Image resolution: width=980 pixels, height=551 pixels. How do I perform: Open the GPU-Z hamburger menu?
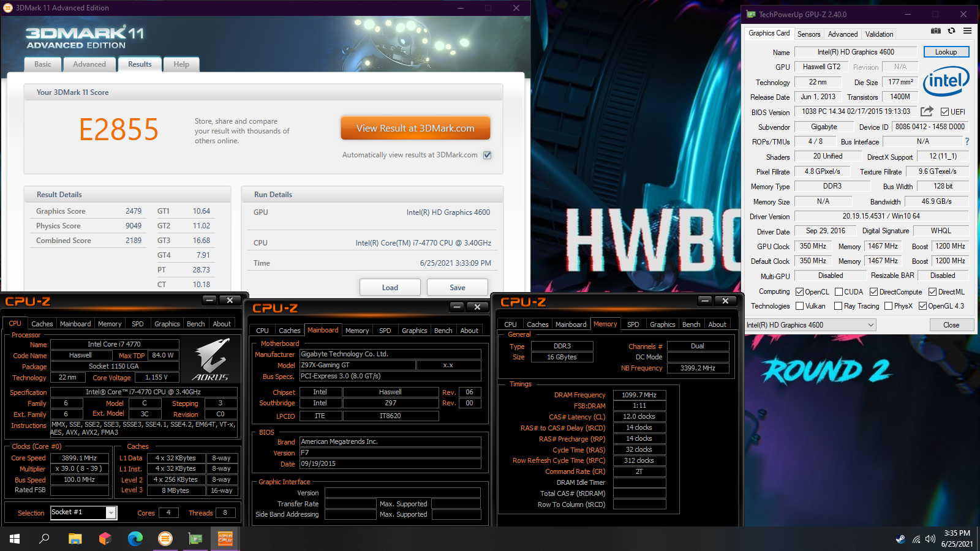967,31
